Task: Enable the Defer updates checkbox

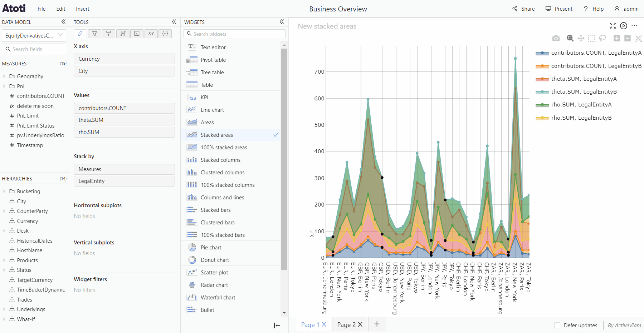Action: pyautogui.click(x=557, y=325)
